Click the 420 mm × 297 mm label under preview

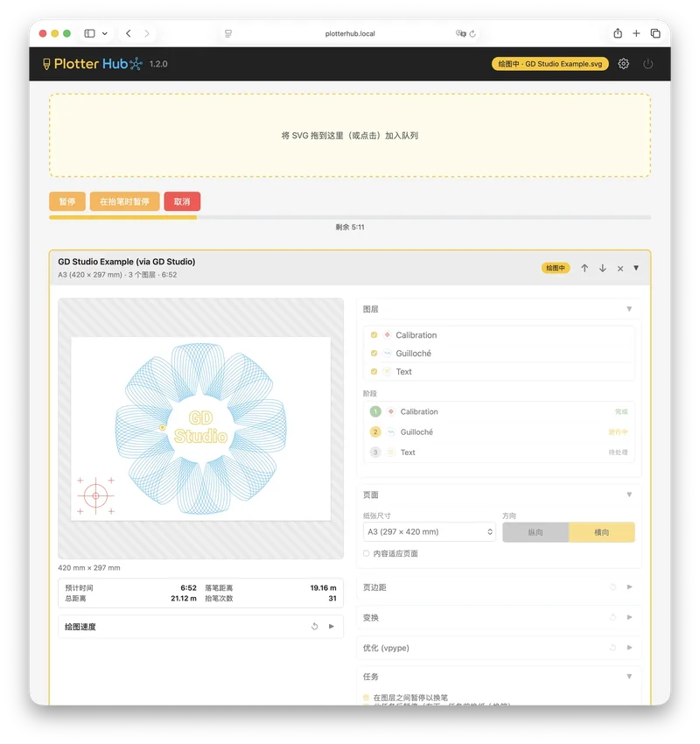click(x=89, y=568)
